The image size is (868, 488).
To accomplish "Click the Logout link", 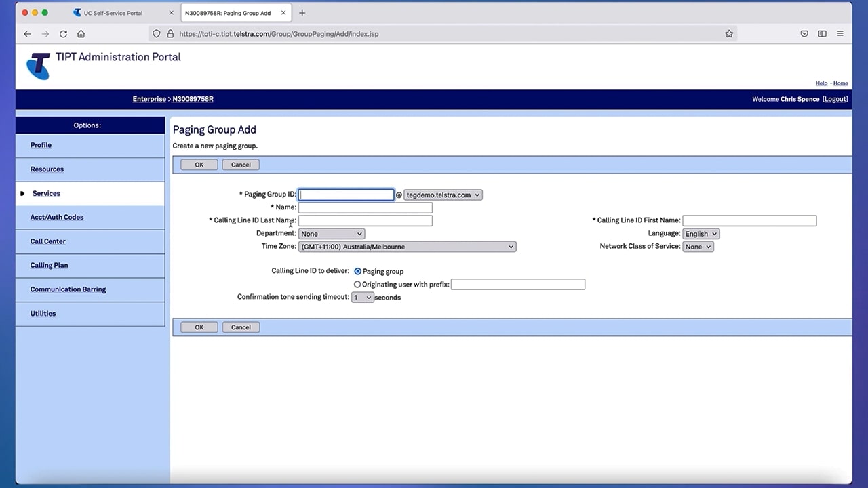I will tap(835, 99).
